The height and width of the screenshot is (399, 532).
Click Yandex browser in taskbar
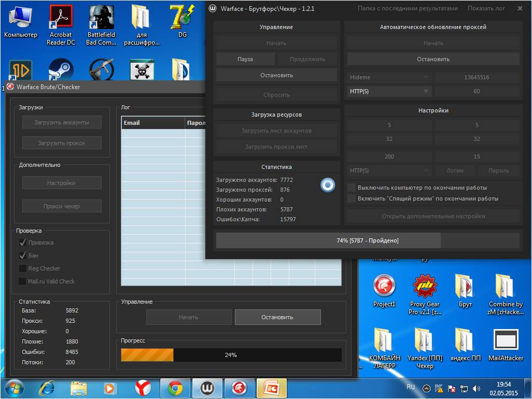pyautogui.click(x=143, y=387)
